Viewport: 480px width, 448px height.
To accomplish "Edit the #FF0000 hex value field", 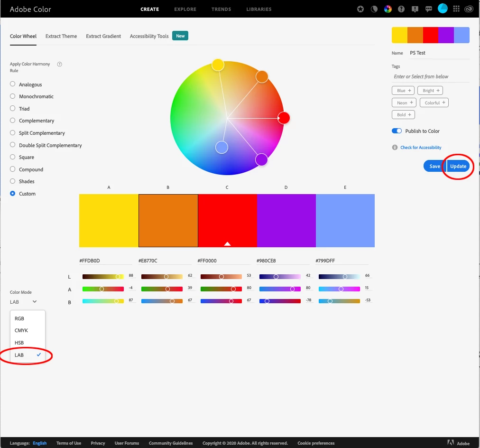I will click(224, 261).
